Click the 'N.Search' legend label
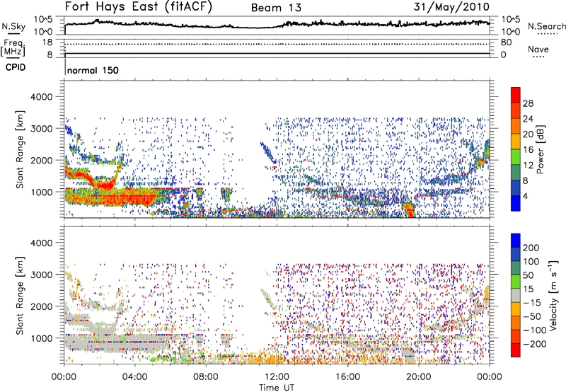Viewport: 566px width, 392px height. [546, 26]
